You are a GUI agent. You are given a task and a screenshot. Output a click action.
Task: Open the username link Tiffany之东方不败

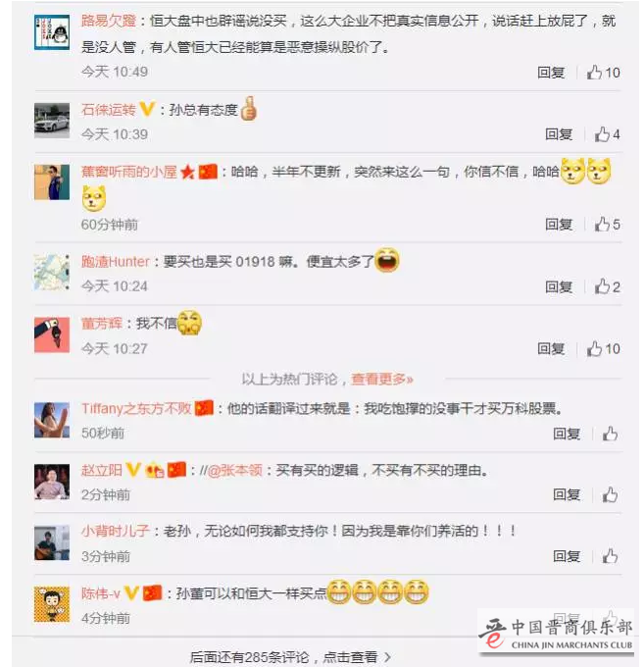[x=136, y=408]
